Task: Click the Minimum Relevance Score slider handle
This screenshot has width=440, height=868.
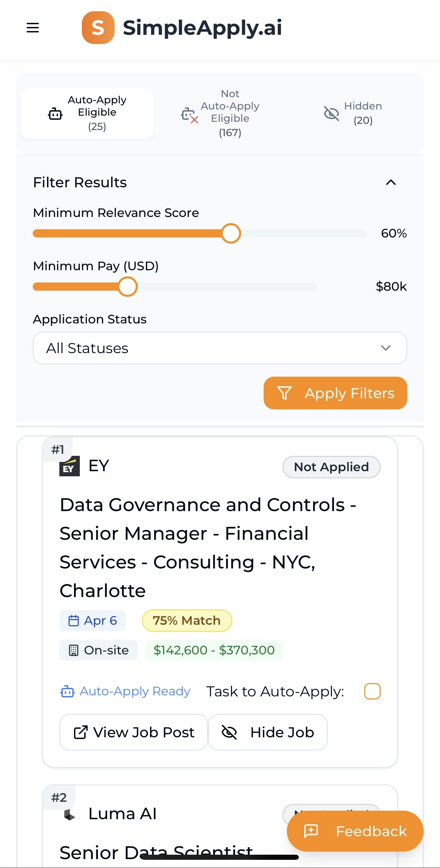Action: [x=231, y=233]
